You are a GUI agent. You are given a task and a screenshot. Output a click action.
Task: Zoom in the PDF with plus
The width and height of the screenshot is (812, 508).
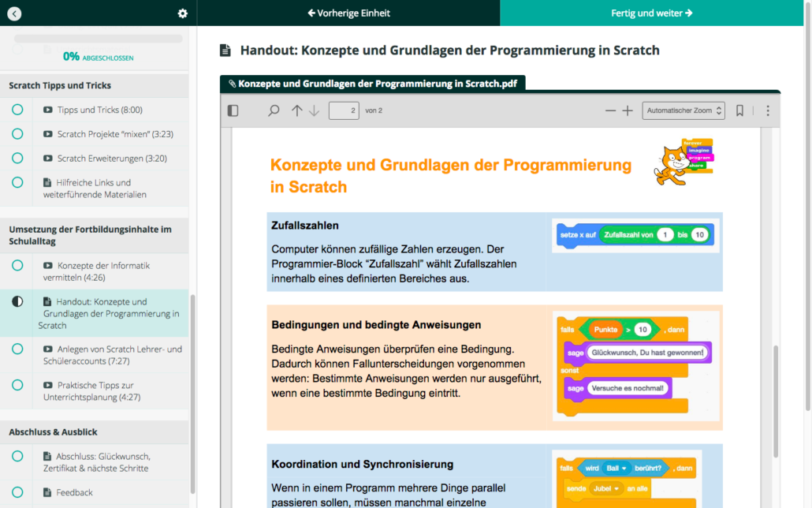628,111
